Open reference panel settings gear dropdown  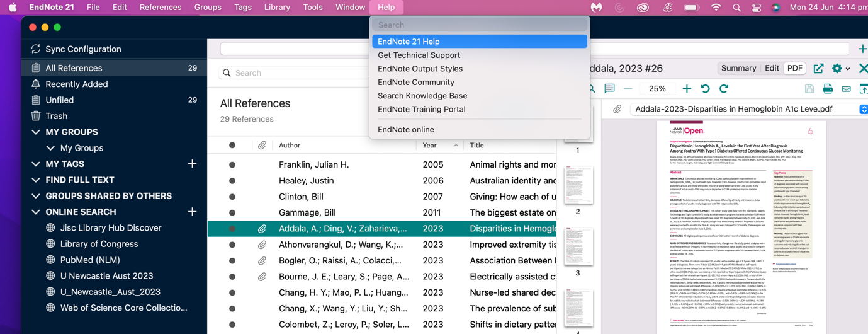(x=840, y=68)
